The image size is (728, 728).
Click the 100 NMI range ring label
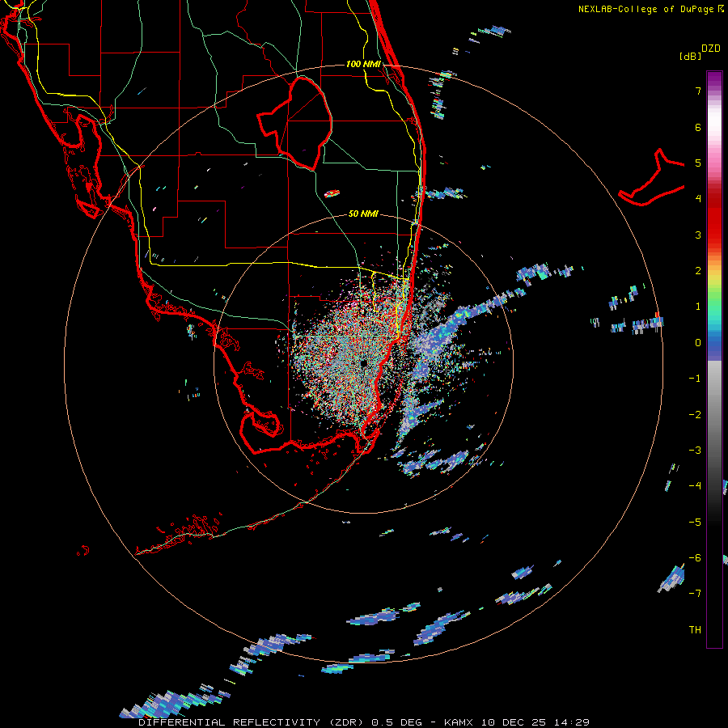click(363, 64)
